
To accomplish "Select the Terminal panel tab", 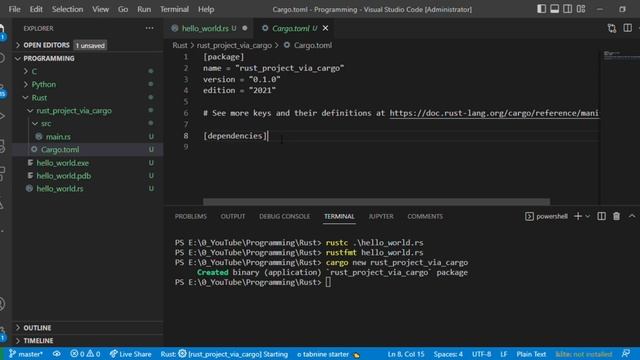I will pos(339,216).
